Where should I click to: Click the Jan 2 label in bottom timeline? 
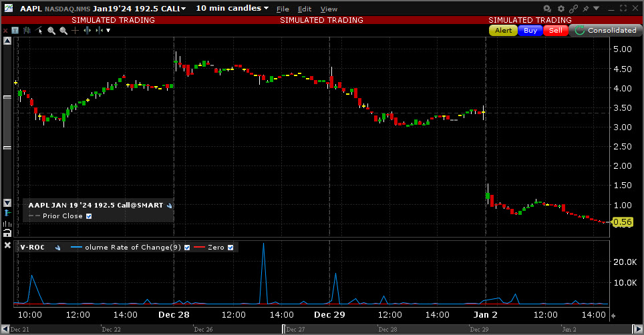(x=569, y=329)
